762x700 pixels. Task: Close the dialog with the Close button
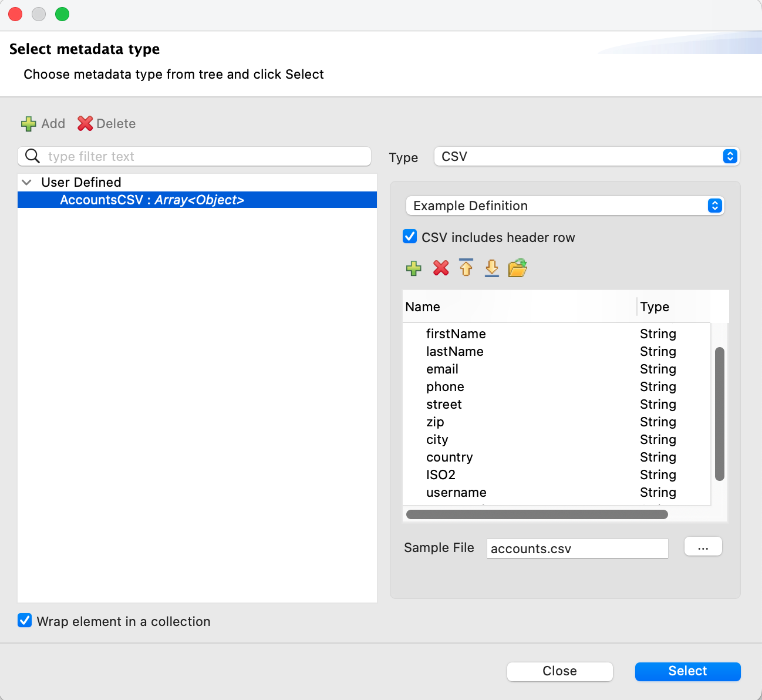click(x=559, y=671)
